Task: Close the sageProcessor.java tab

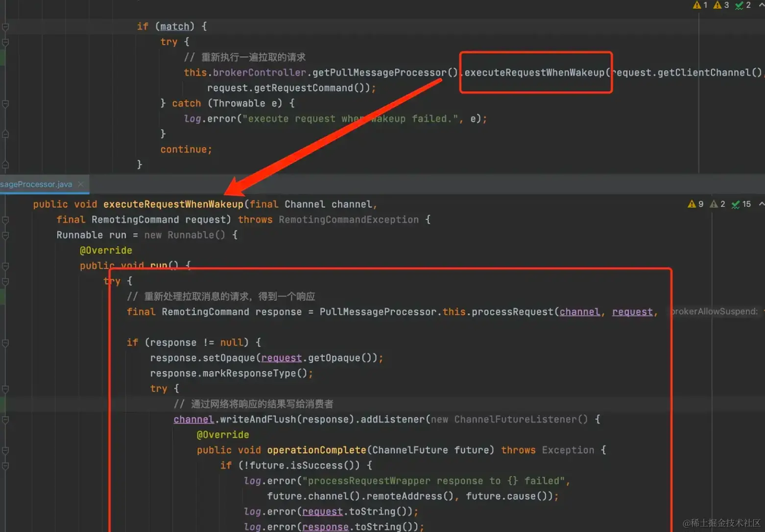Action: (81, 184)
